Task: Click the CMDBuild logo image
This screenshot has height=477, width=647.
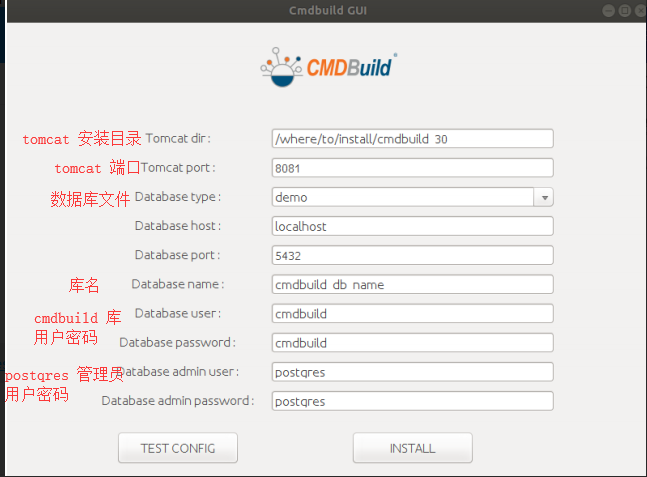Action: [x=328, y=67]
